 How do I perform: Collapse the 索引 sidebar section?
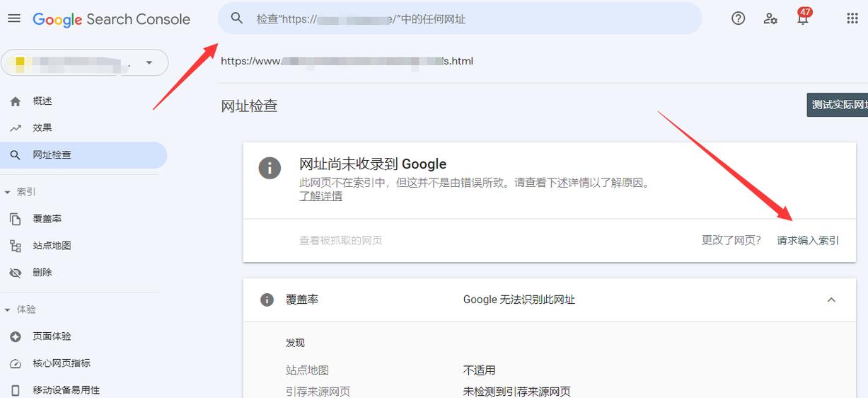(20, 192)
